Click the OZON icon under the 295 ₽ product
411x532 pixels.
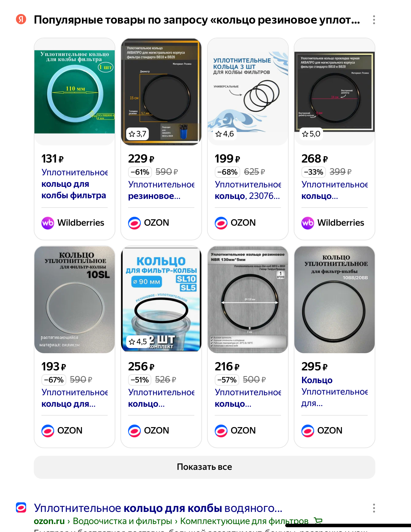click(308, 431)
